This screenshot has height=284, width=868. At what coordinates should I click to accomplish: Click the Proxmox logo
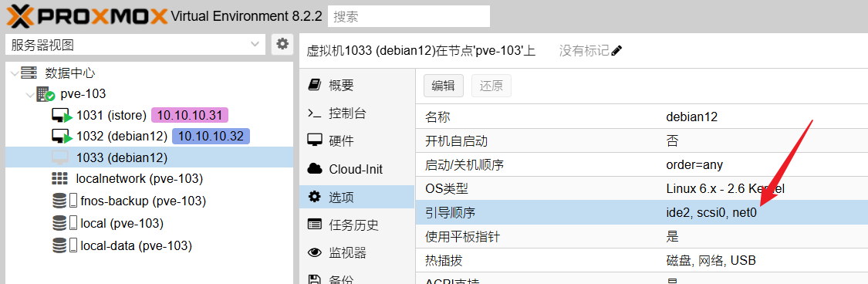[86, 16]
